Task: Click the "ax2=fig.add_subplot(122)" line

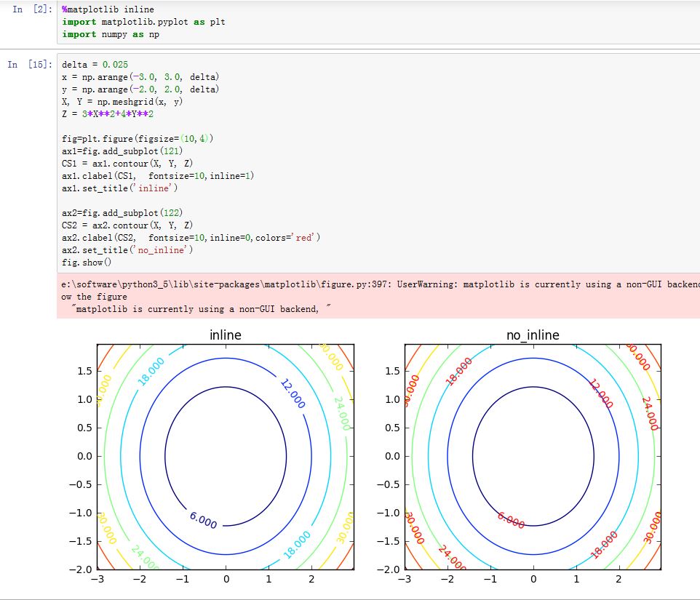Action: pos(122,213)
